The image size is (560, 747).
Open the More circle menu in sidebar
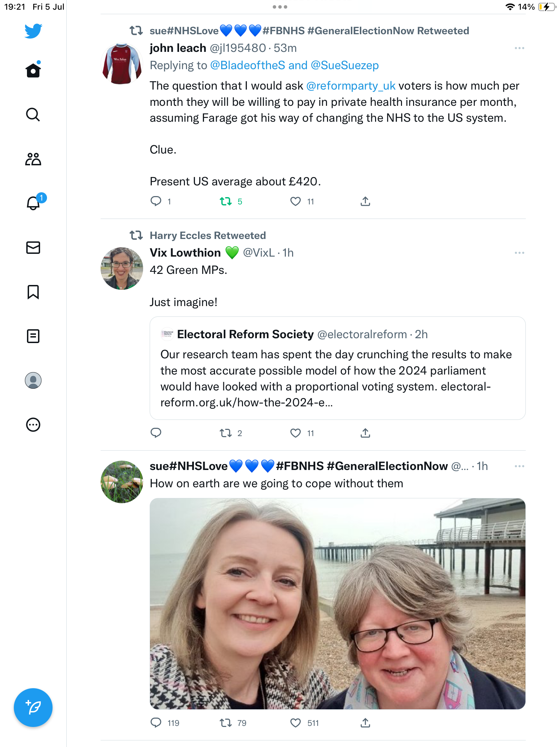[33, 425]
